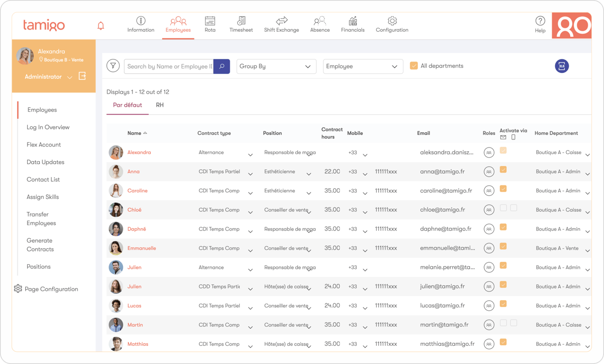Screen dimensions: 604x364
Task: Check email activation box for Martin
Action: click(503, 323)
